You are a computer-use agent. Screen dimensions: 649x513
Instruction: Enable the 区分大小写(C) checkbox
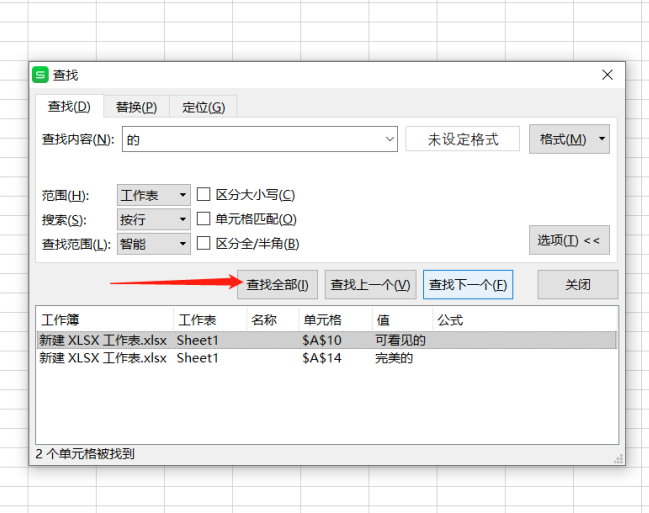203,194
